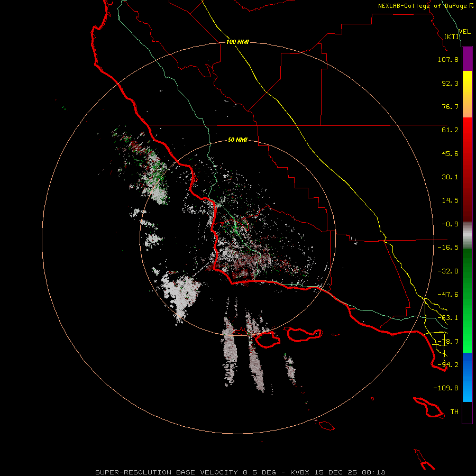Click the "[KT]" units label
The image size is (476, 476).
pyautogui.click(x=452, y=36)
